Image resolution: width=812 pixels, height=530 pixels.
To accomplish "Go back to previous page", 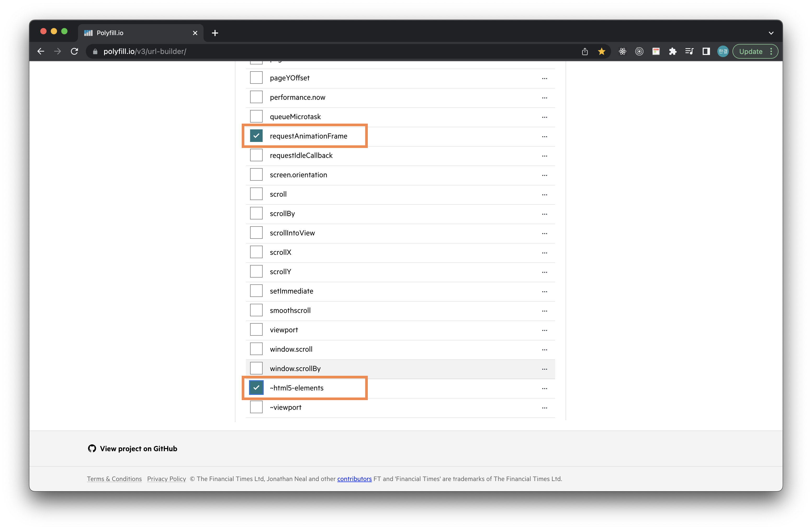I will [x=41, y=51].
